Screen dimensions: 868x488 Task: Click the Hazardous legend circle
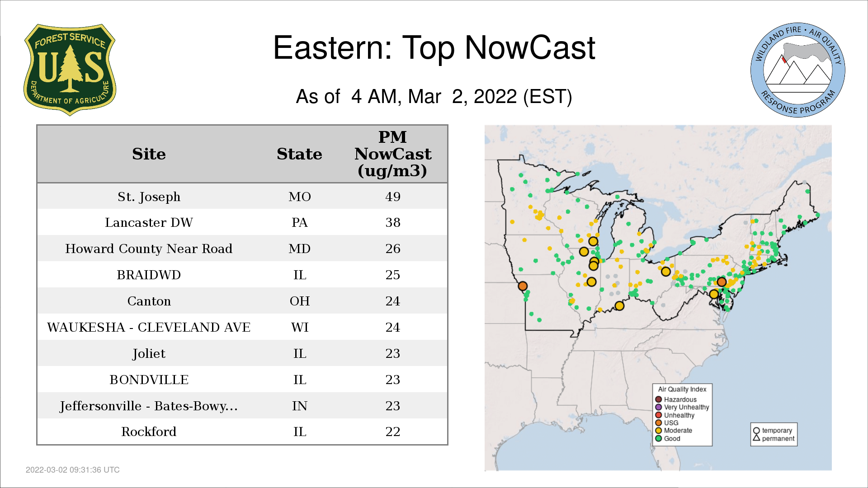coord(659,399)
